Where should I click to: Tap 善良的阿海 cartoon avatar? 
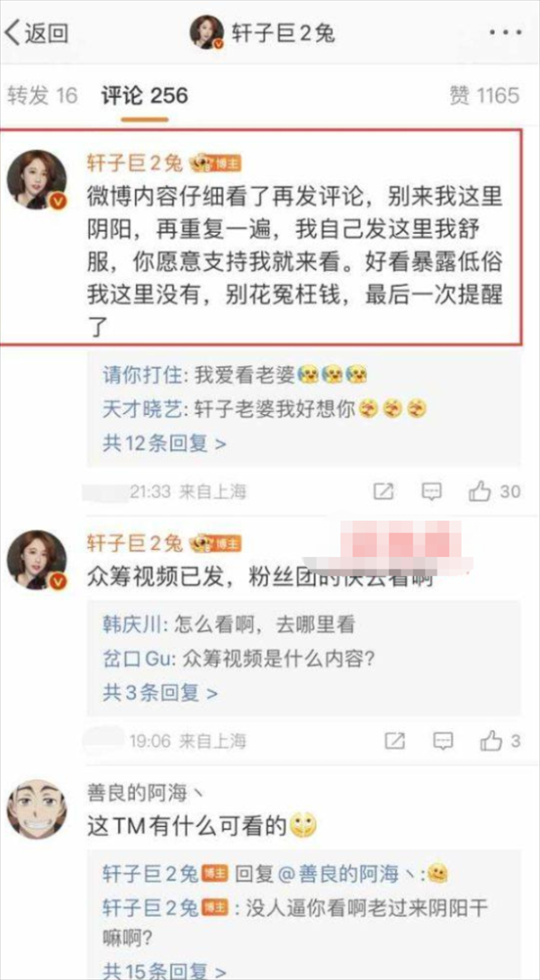point(37,809)
